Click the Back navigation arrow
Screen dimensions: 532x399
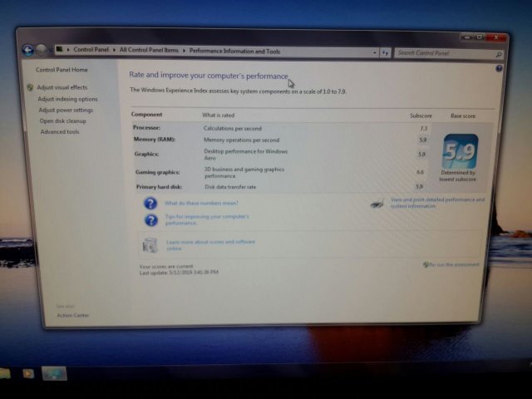click(27, 50)
